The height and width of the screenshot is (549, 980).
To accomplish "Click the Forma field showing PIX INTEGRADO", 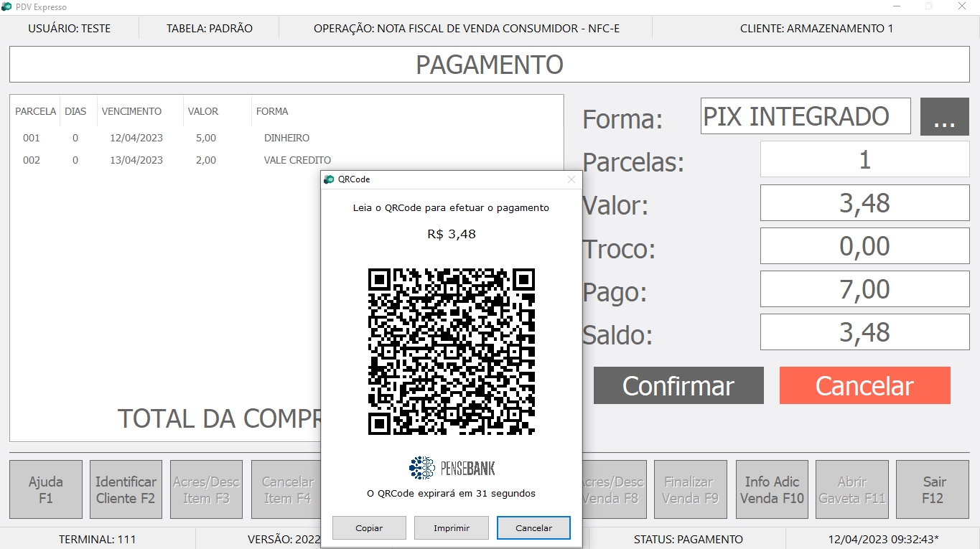I will click(x=806, y=116).
